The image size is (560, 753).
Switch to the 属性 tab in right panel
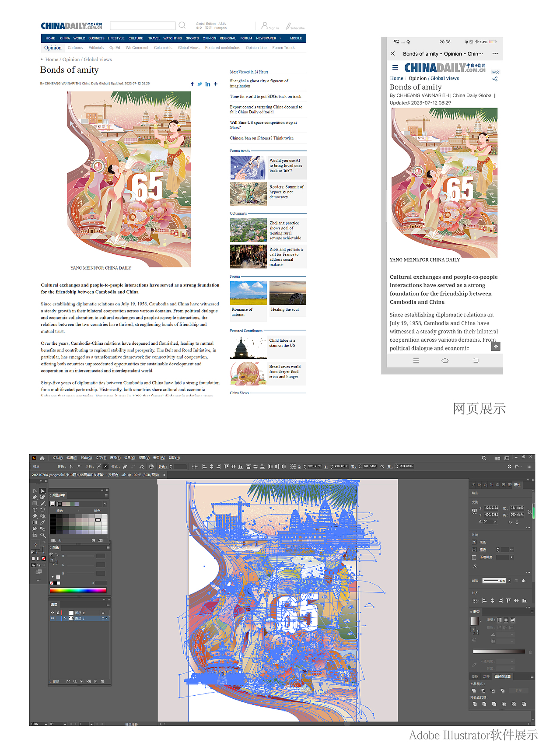pyautogui.click(x=517, y=485)
